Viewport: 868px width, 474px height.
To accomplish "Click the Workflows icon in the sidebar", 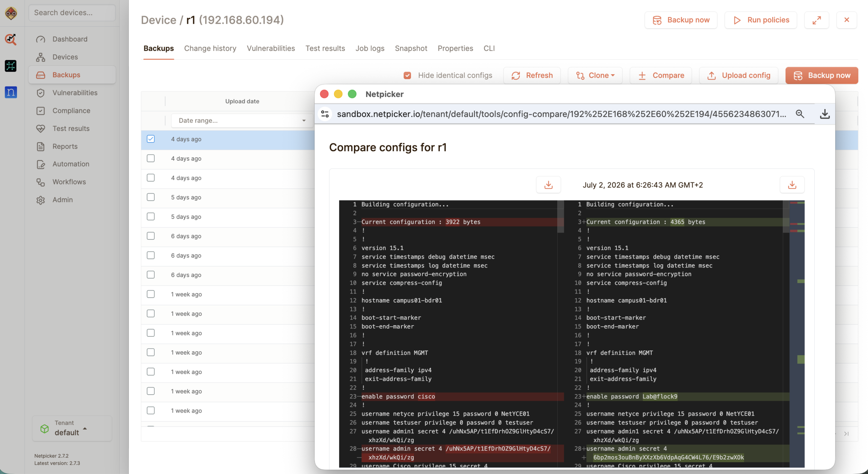I will pyautogui.click(x=41, y=182).
